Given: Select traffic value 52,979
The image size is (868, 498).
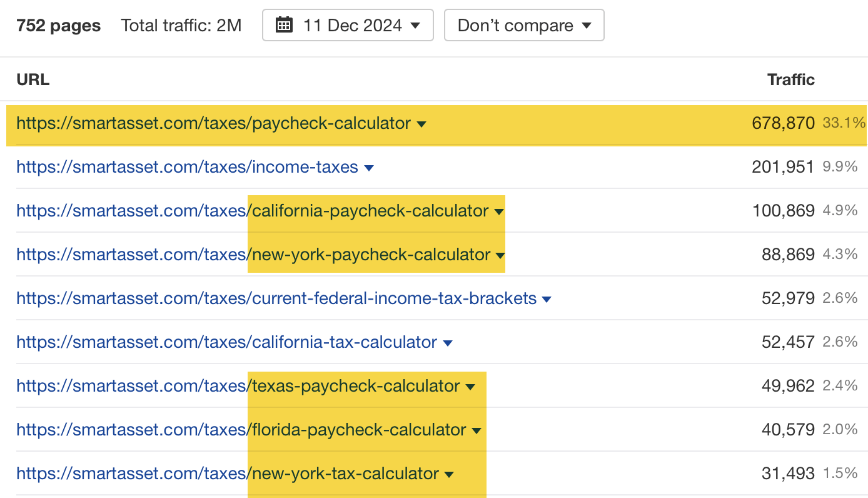Looking at the screenshot, I should 788,298.
